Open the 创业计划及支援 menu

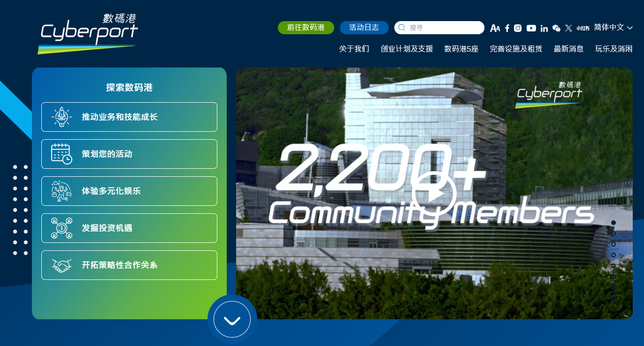click(x=406, y=49)
